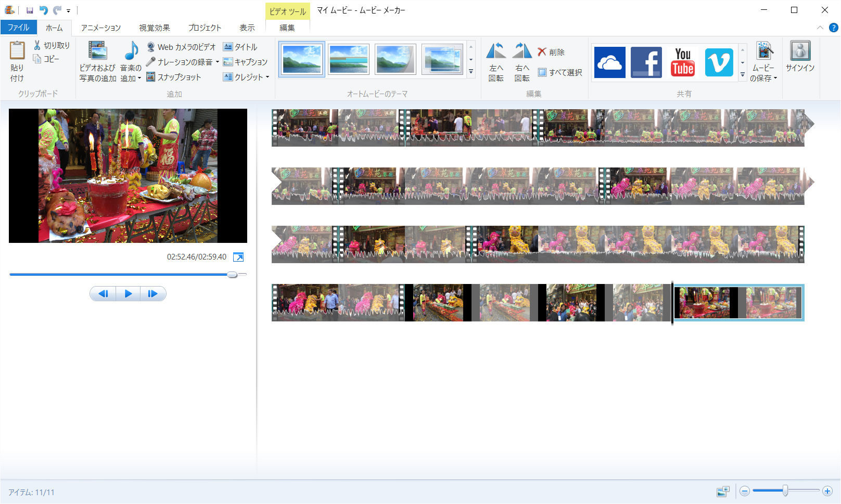
Task: Click the Facebook share icon
Action: 646,62
